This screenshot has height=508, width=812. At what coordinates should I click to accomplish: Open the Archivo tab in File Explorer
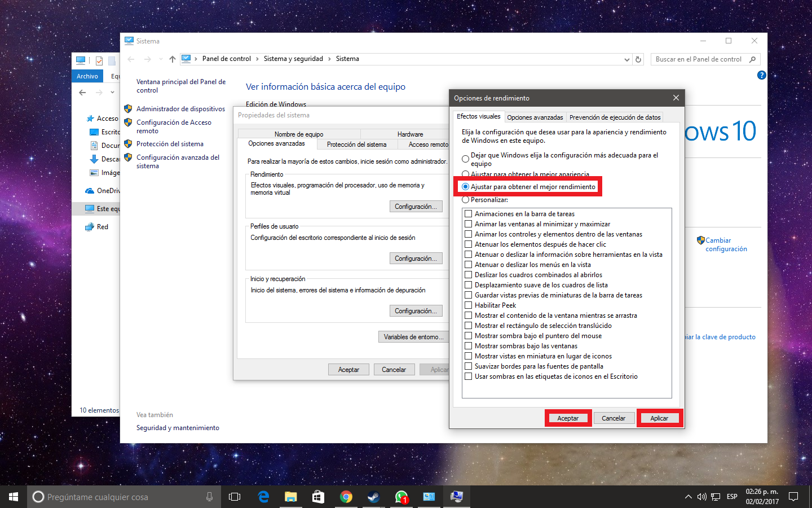tap(87, 76)
